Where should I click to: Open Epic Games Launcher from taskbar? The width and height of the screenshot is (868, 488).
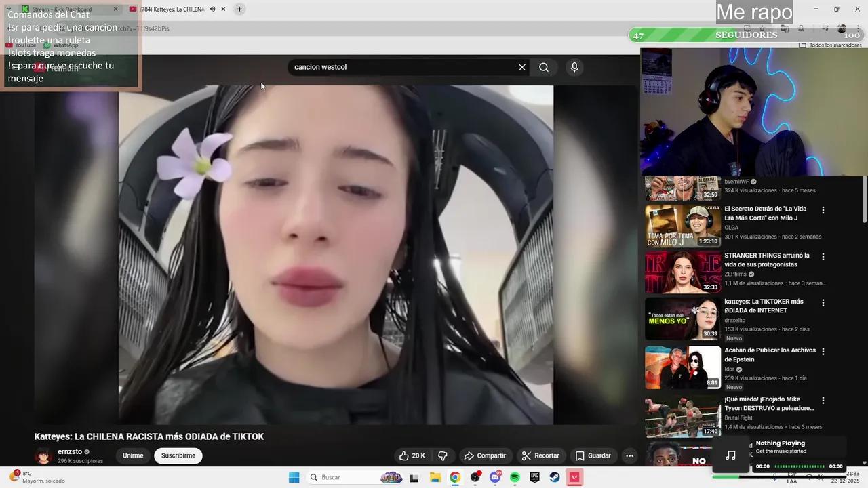(x=535, y=477)
